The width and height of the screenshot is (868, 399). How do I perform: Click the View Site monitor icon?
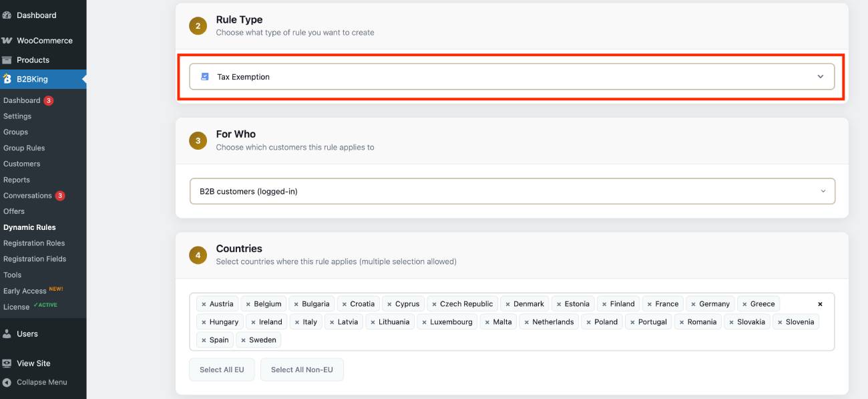coord(7,364)
